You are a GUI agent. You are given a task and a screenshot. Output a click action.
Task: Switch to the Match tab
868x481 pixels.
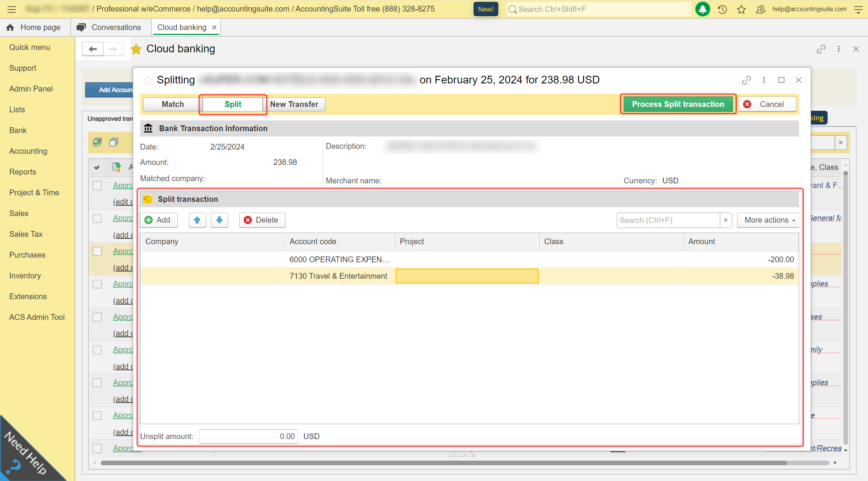pos(173,104)
